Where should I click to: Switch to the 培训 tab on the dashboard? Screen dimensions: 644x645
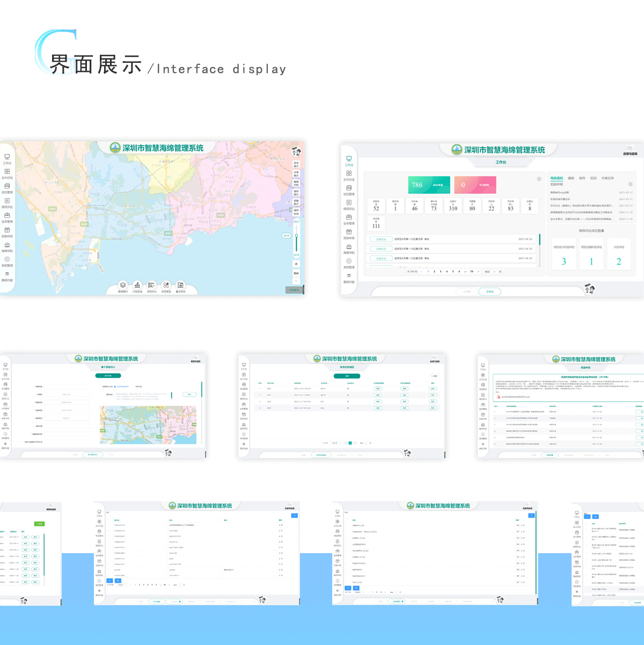(x=594, y=178)
